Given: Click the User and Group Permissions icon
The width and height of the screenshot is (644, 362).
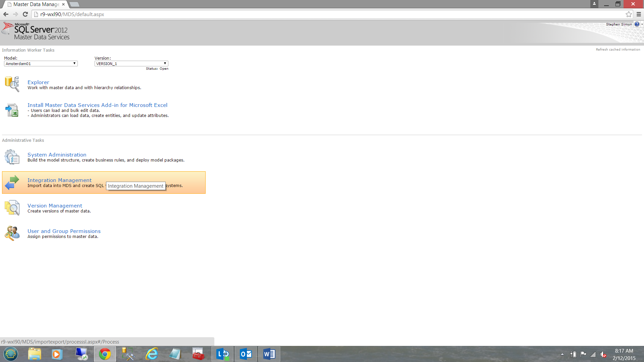Looking at the screenshot, I should click(x=12, y=233).
